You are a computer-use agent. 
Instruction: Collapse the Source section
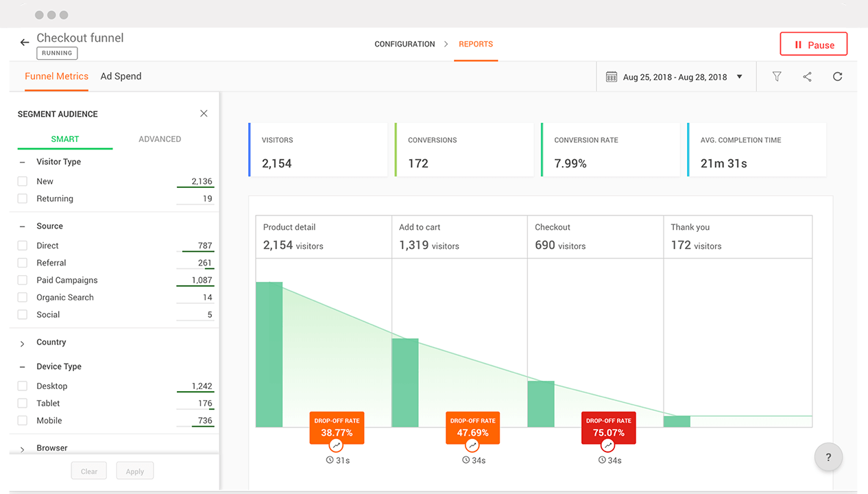22,226
